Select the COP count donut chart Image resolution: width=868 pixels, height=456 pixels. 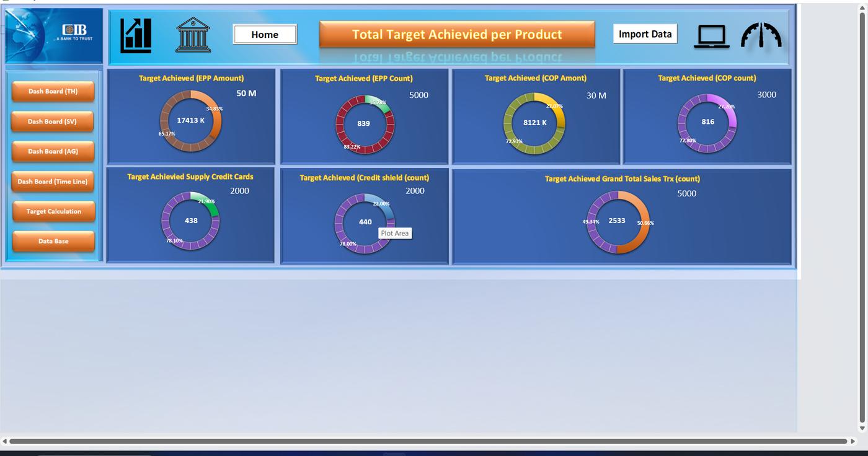pyautogui.click(x=707, y=123)
